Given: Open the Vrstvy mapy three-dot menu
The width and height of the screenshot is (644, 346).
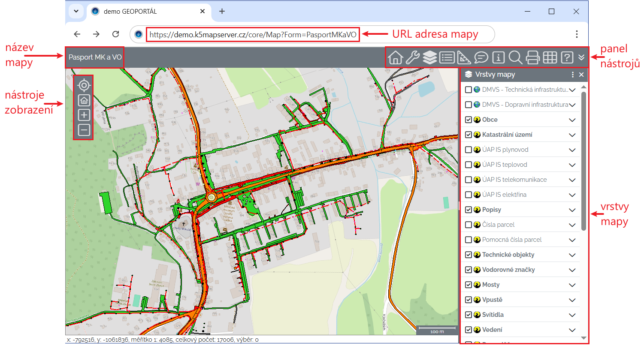Looking at the screenshot, I should [572, 75].
